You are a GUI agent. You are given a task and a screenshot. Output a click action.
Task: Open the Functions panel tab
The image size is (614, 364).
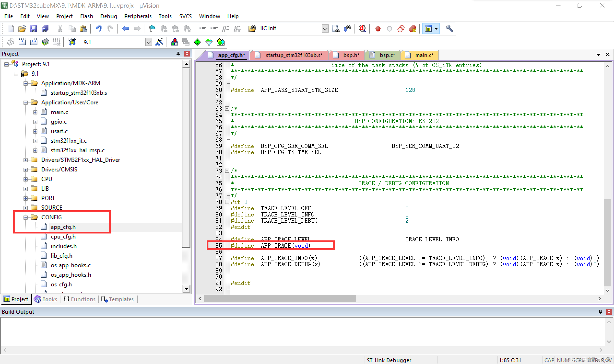(x=80, y=299)
